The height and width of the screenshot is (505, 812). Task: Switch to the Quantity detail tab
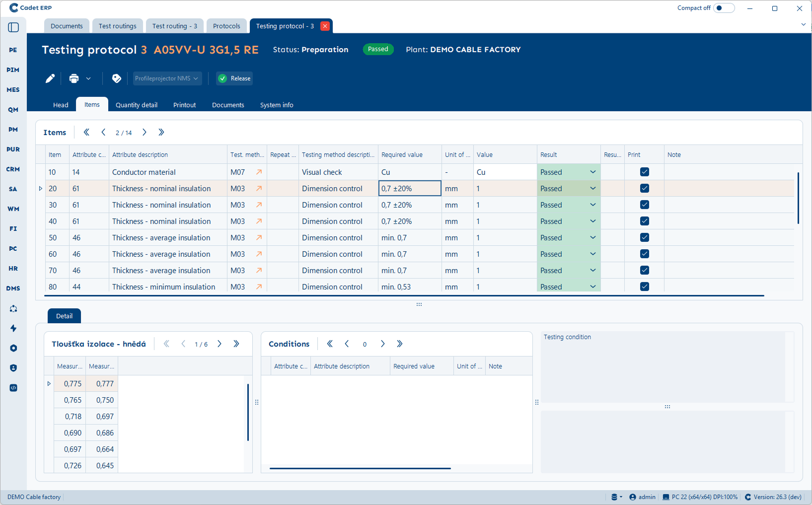[137, 105]
